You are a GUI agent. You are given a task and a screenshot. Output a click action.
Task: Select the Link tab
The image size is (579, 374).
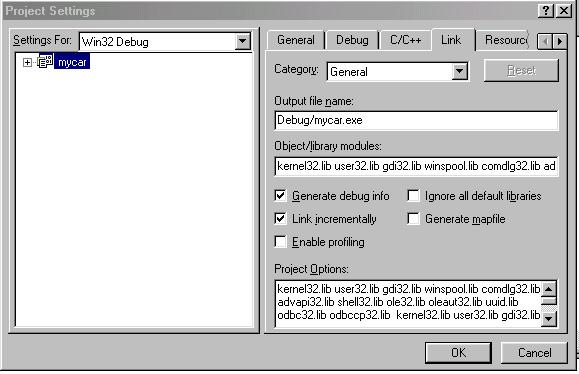click(451, 40)
